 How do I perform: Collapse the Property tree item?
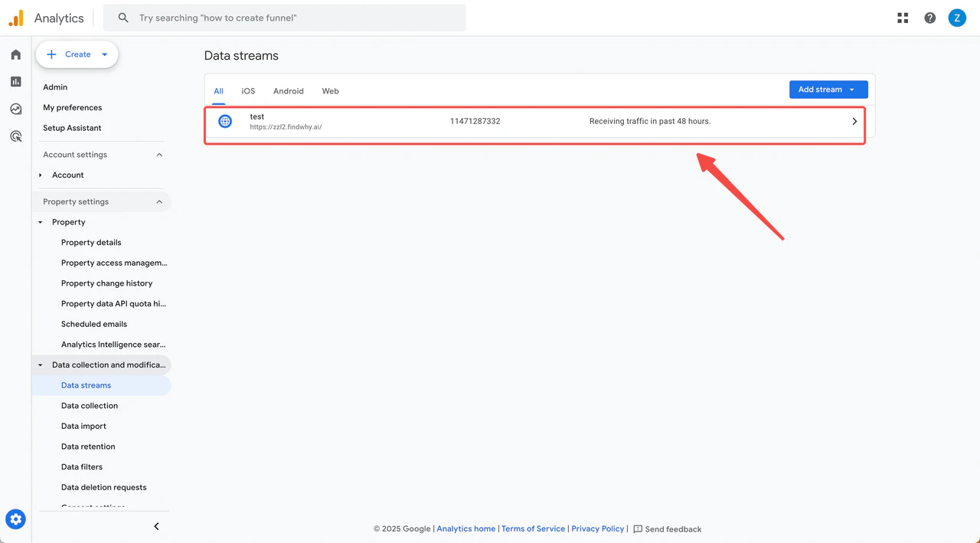click(41, 222)
